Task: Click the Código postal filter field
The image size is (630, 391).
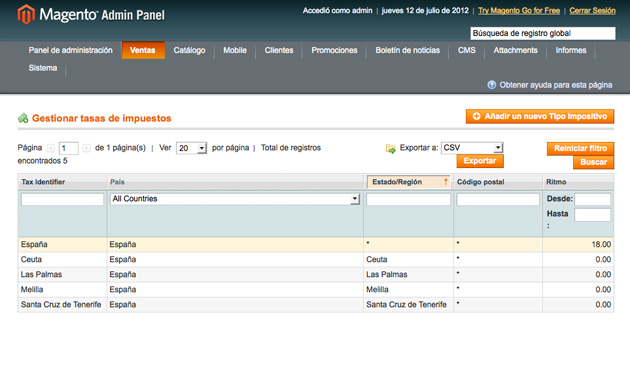Action: (498, 199)
